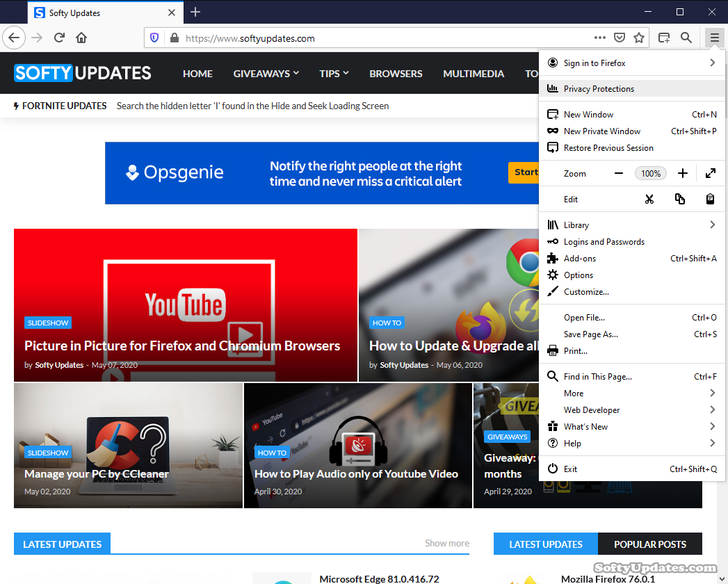Click the browser Back arrow button

[14, 38]
